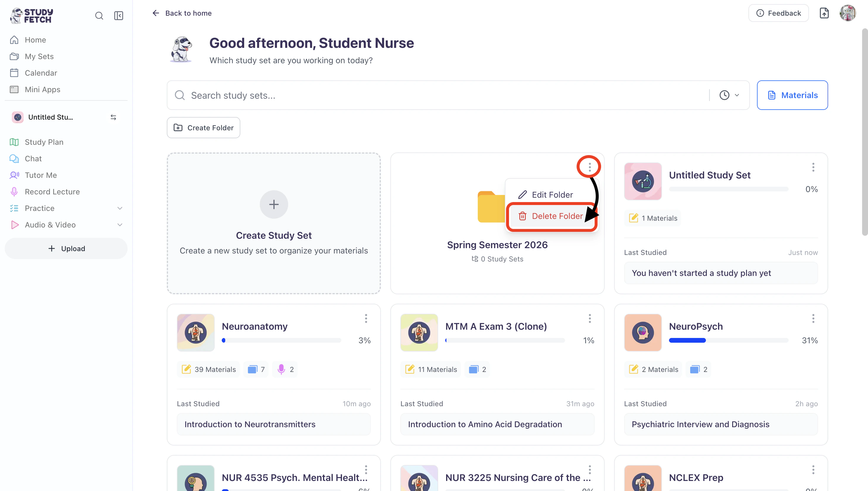868x491 pixels.
Task: Open the Materials button
Action: coord(792,95)
